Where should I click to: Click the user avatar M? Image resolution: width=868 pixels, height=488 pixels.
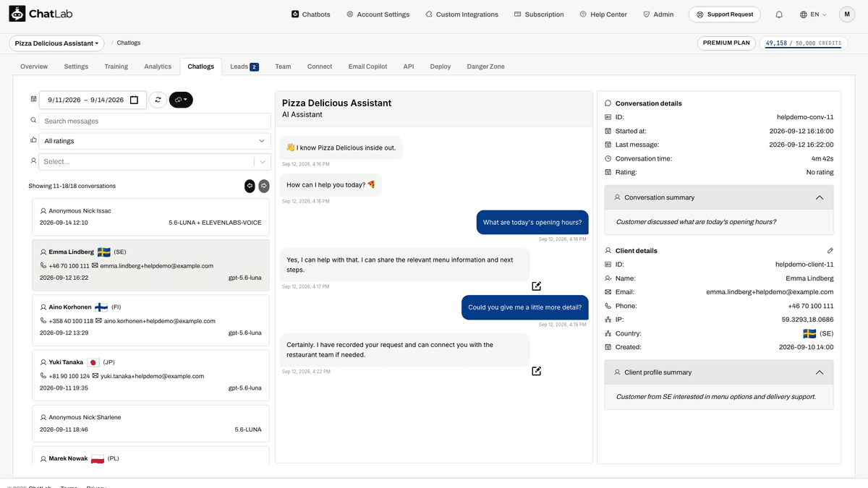click(847, 14)
